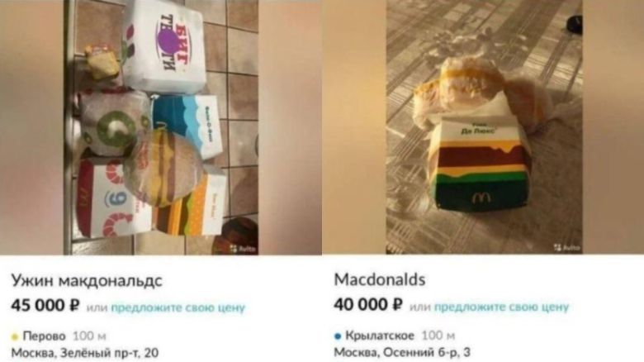
Task: Open the address Москва, Зелёный пр-т, 20
Action: (x=84, y=353)
